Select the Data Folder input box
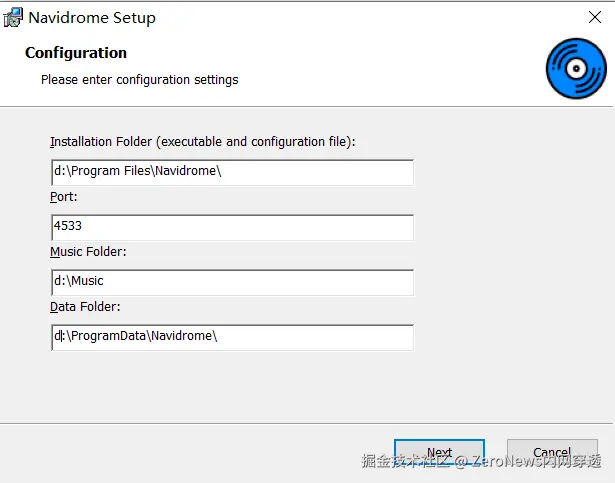 (232, 337)
